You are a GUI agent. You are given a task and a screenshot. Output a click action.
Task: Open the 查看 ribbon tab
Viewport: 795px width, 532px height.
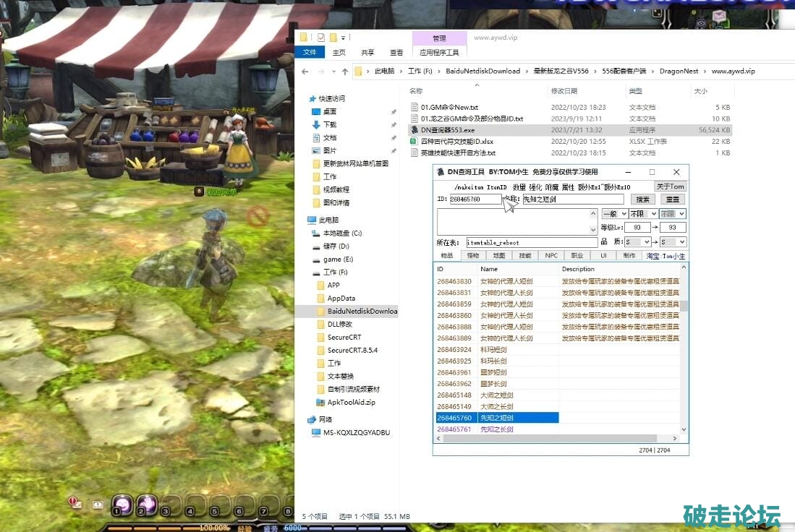tap(396, 53)
